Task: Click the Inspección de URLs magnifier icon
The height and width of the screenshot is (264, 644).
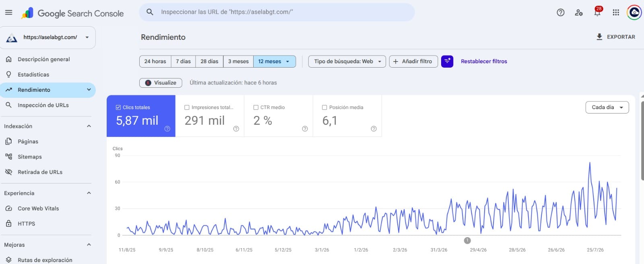Action: 8,105
